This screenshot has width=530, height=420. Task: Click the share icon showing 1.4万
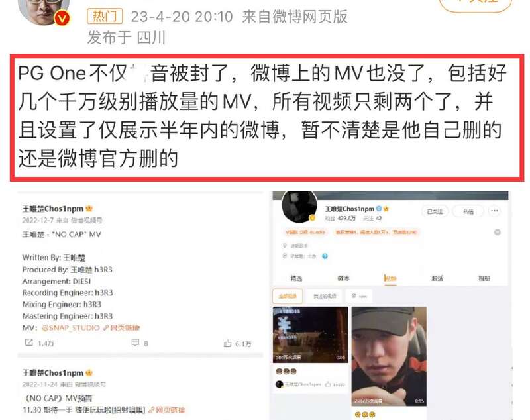29,343
